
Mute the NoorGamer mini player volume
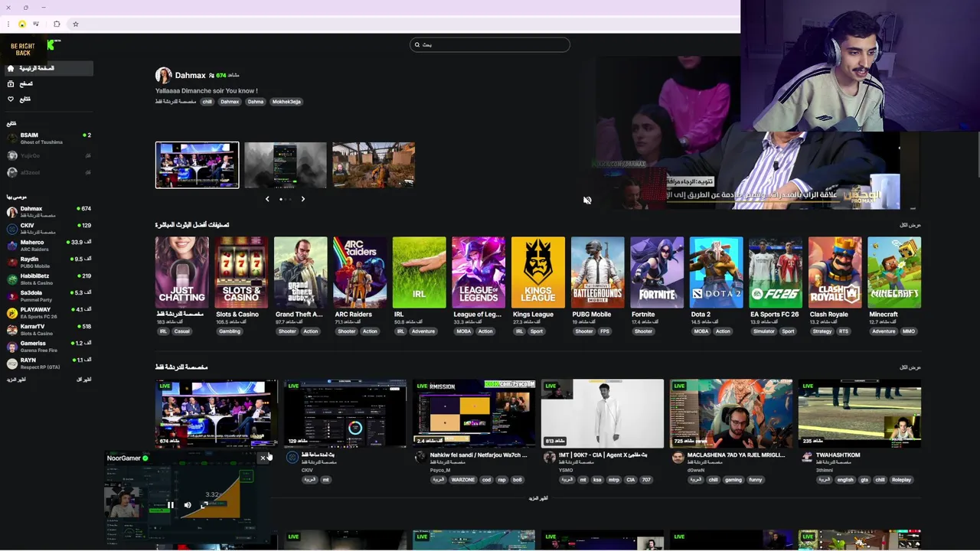coord(188,505)
